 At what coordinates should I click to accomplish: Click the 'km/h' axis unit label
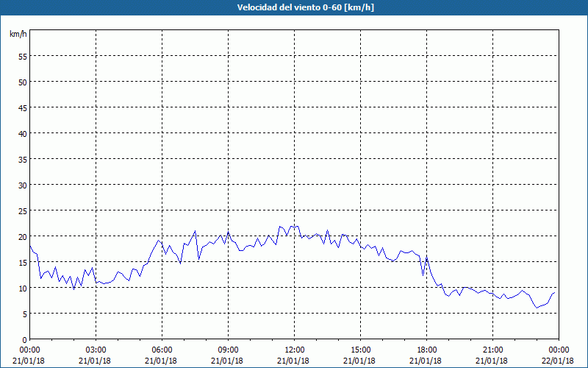pos(18,34)
